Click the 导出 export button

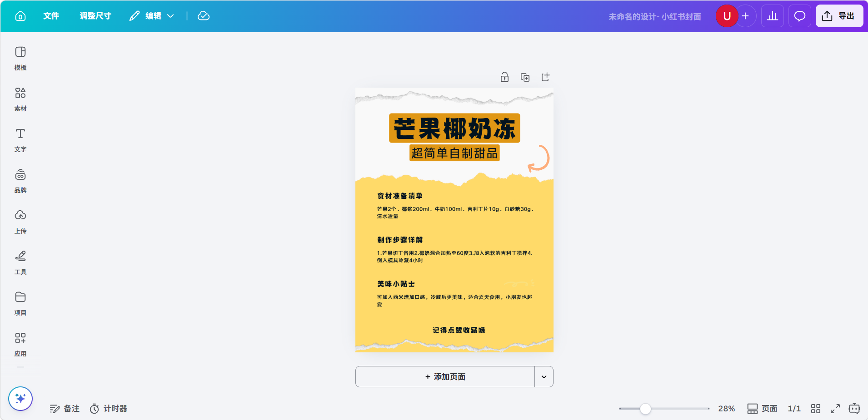tap(839, 16)
